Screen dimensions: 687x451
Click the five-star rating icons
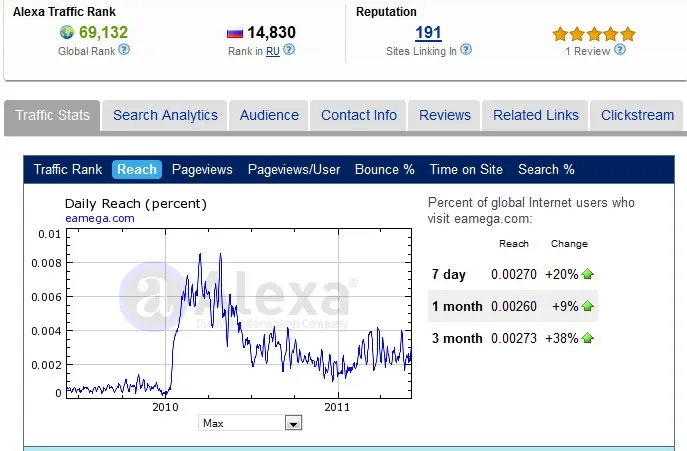(594, 34)
